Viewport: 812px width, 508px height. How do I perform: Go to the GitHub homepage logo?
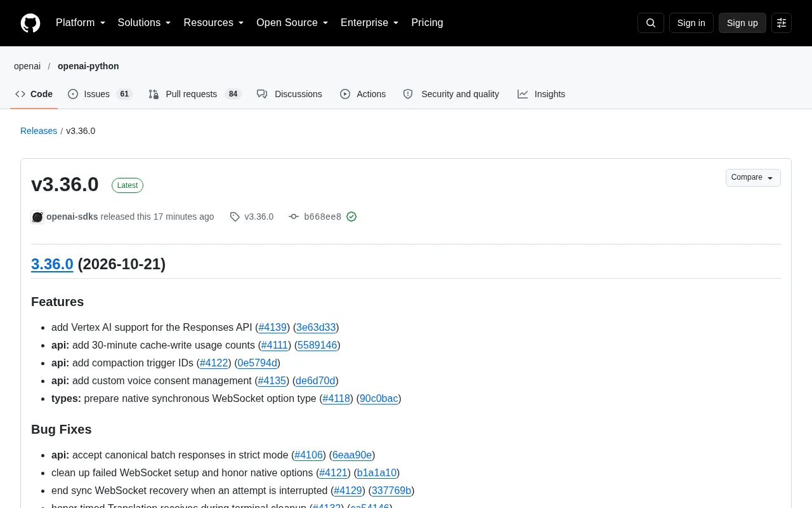30,23
